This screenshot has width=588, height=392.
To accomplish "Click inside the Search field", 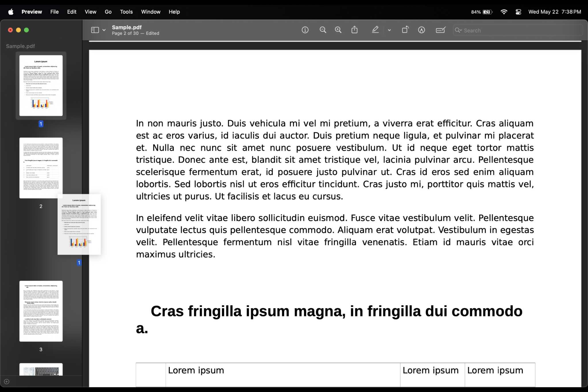I will click(502, 30).
